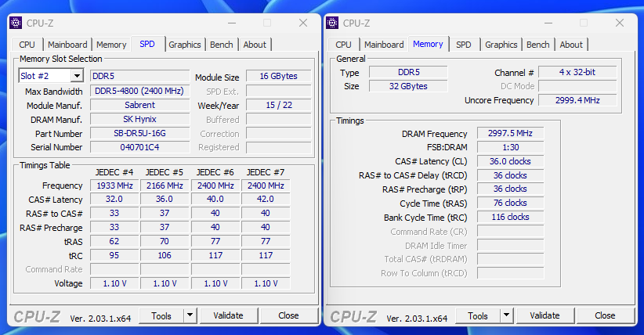Click Tools button in left window
Image resolution: width=644 pixels, height=335 pixels.
tap(161, 315)
